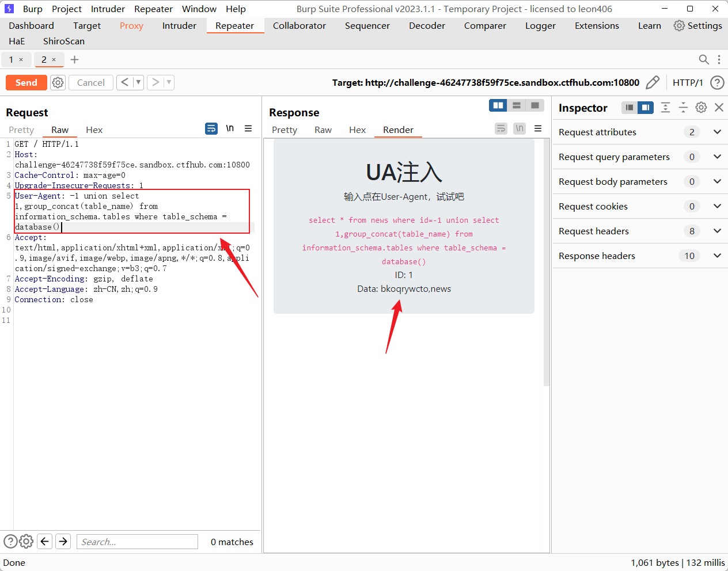The image size is (728, 571).
Task: Switch request view to Pretty
Action: (x=21, y=130)
